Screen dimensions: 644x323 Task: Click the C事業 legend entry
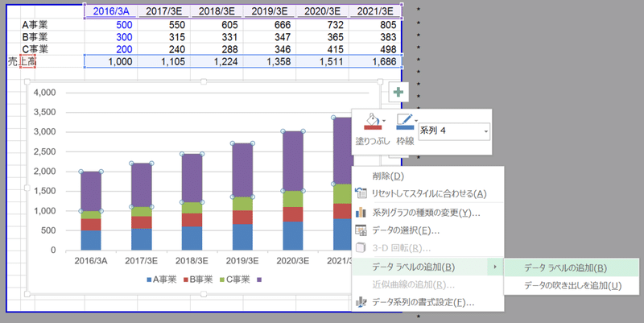tap(234, 280)
